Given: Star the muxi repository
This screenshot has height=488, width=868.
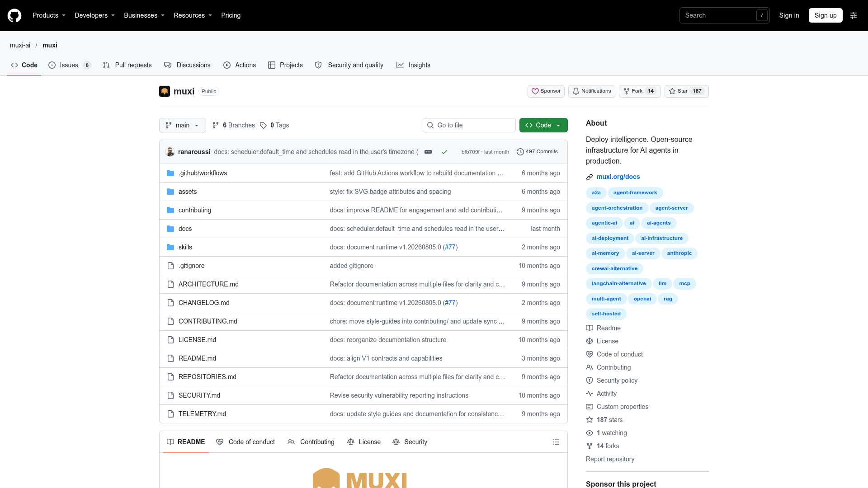Looking at the screenshot, I should (686, 91).
